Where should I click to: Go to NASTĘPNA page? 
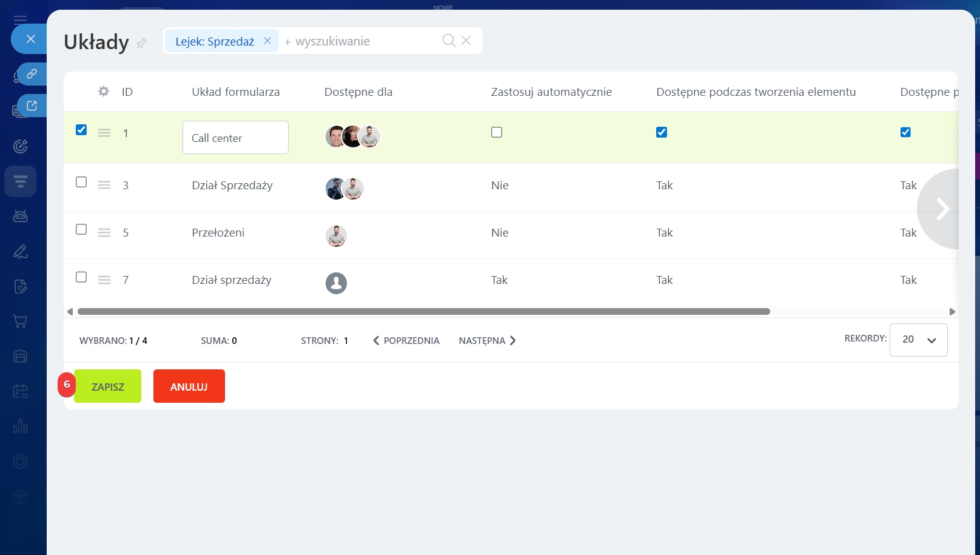(487, 341)
